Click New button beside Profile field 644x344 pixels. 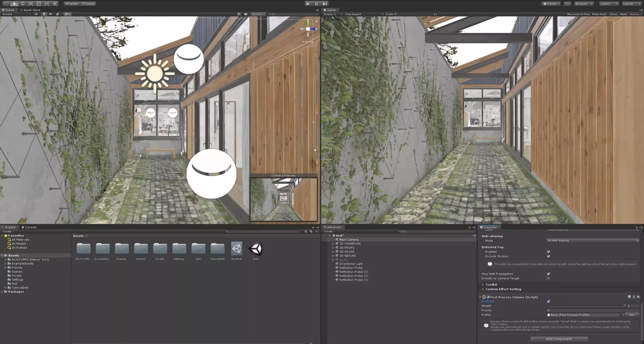(632, 315)
